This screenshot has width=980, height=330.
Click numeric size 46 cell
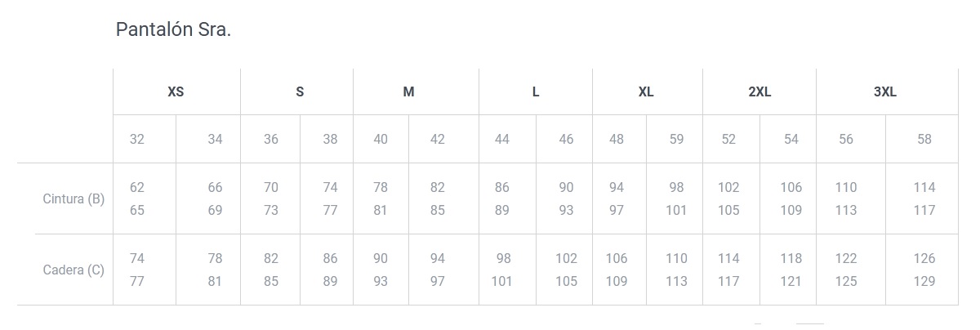coord(566,139)
